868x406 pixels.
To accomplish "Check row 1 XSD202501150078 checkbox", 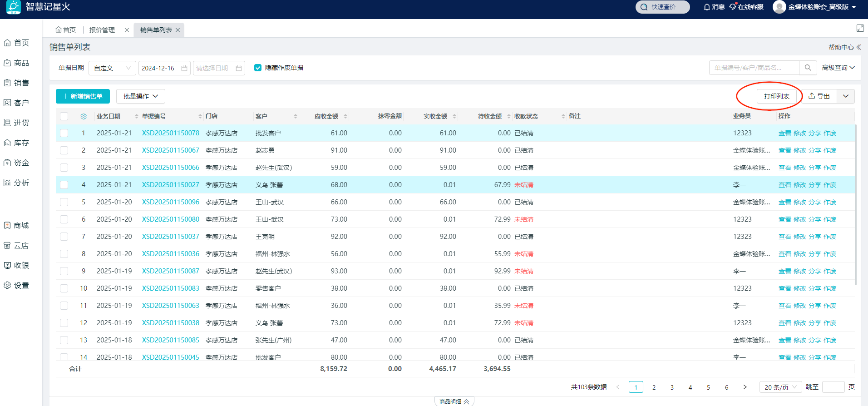I will pos(64,133).
